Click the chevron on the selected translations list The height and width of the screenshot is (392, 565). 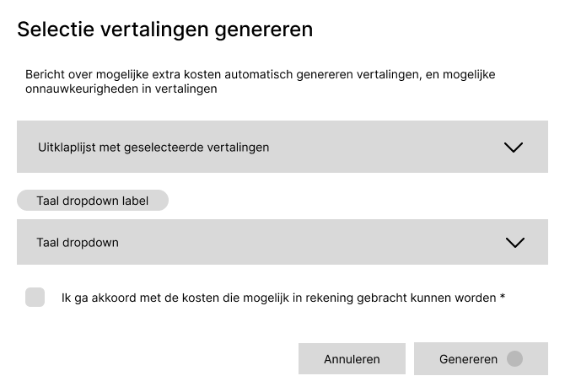coord(514,147)
